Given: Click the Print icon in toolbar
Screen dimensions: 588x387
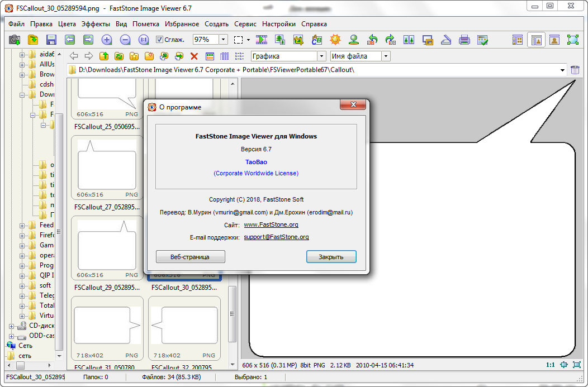Looking at the screenshot, I should (x=464, y=40).
